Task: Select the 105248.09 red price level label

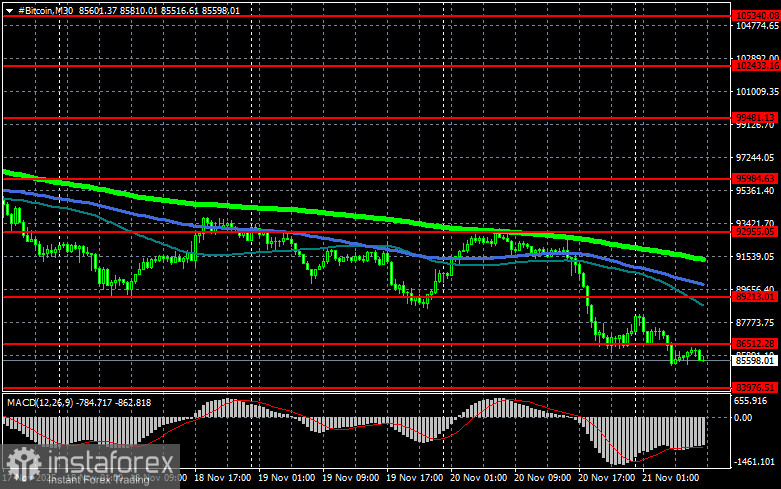Action: click(x=755, y=17)
